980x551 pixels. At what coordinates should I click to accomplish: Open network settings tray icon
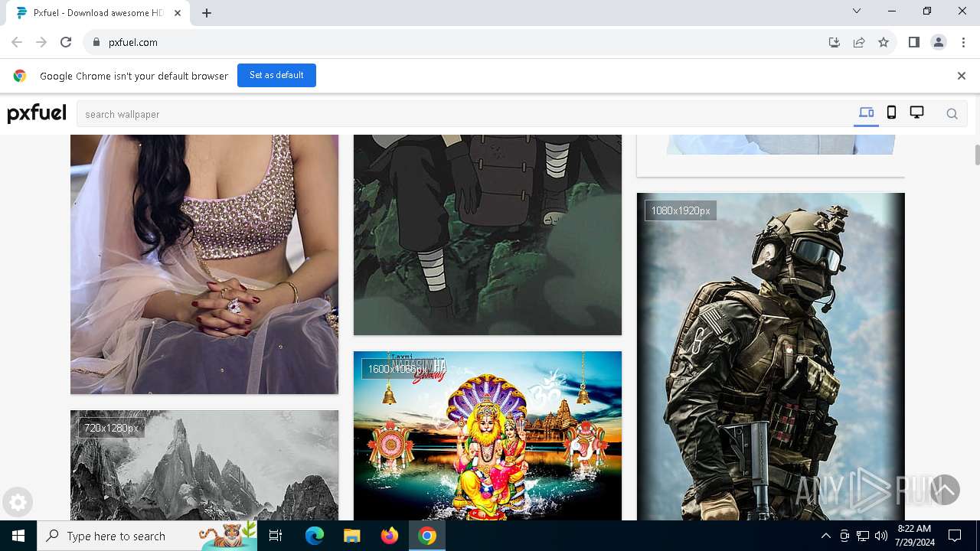(x=863, y=536)
